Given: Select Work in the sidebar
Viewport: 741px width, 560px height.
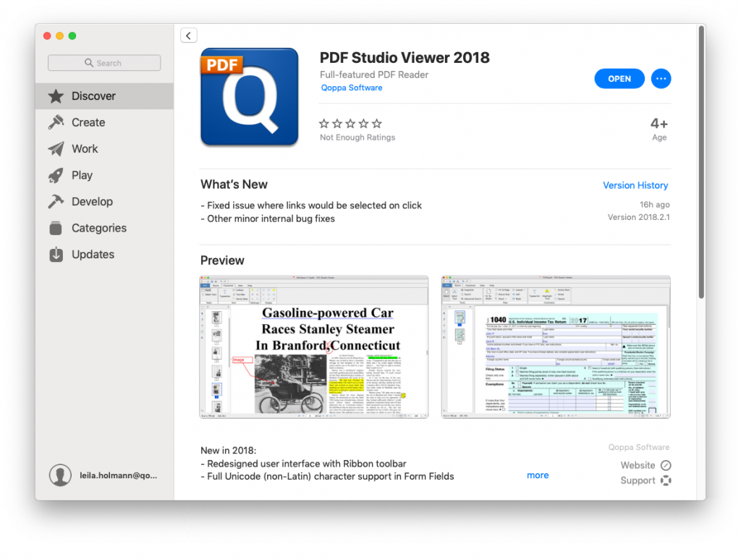Looking at the screenshot, I should [104, 149].
